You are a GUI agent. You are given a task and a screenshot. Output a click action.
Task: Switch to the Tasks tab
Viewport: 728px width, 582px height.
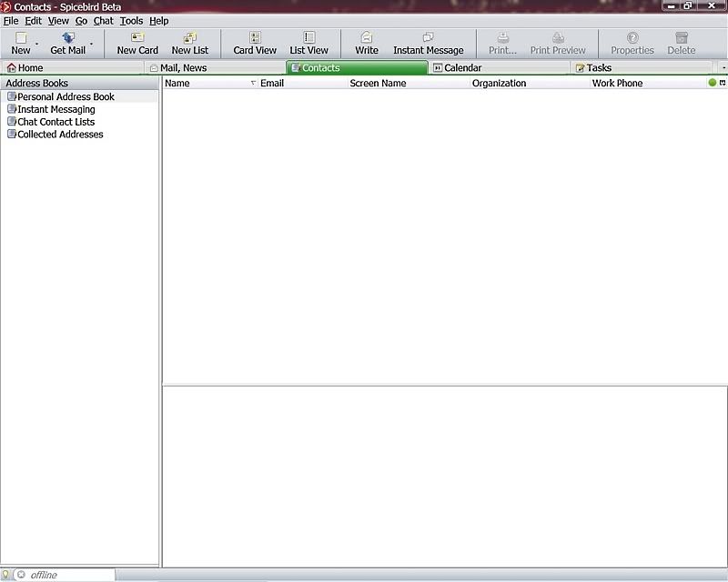coord(642,68)
